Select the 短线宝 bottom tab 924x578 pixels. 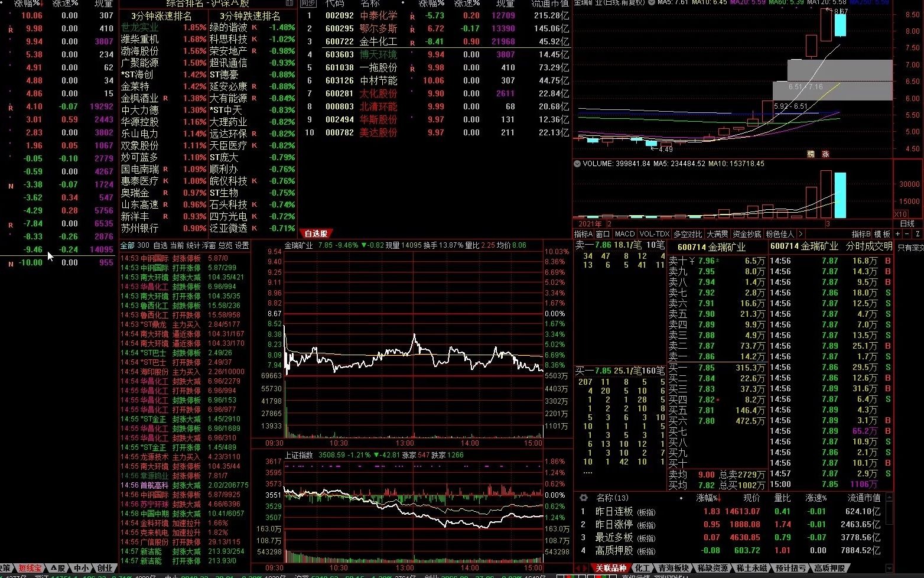click(x=30, y=569)
